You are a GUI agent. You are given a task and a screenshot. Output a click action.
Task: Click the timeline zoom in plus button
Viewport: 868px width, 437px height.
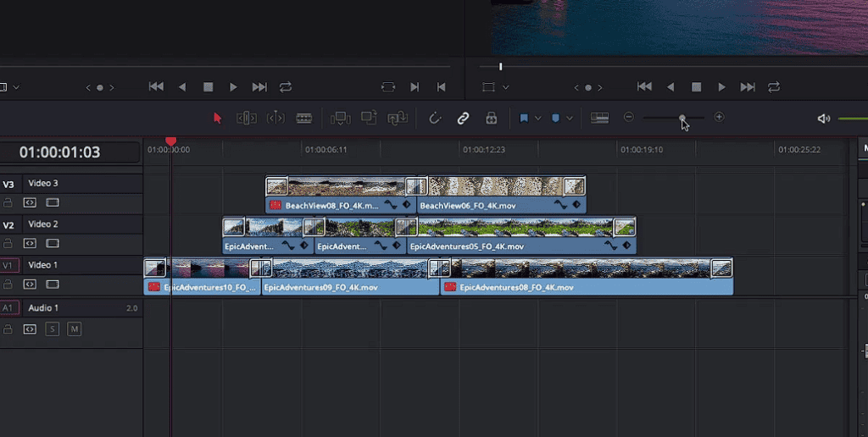(x=719, y=117)
